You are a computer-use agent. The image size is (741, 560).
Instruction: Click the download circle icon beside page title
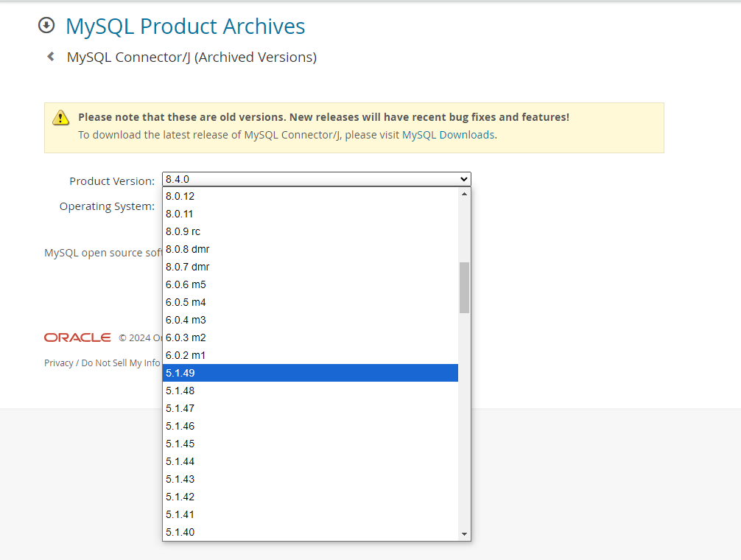click(x=46, y=26)
